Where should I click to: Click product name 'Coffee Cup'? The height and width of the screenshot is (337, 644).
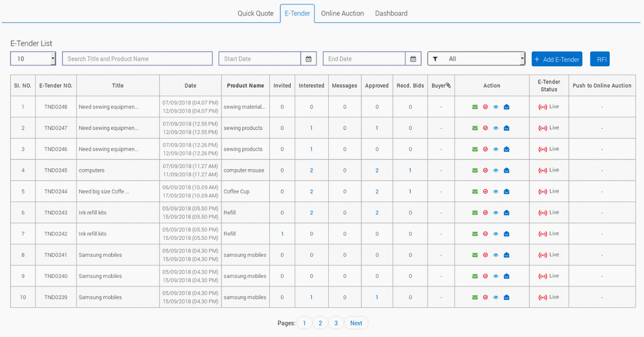(237, 192)
